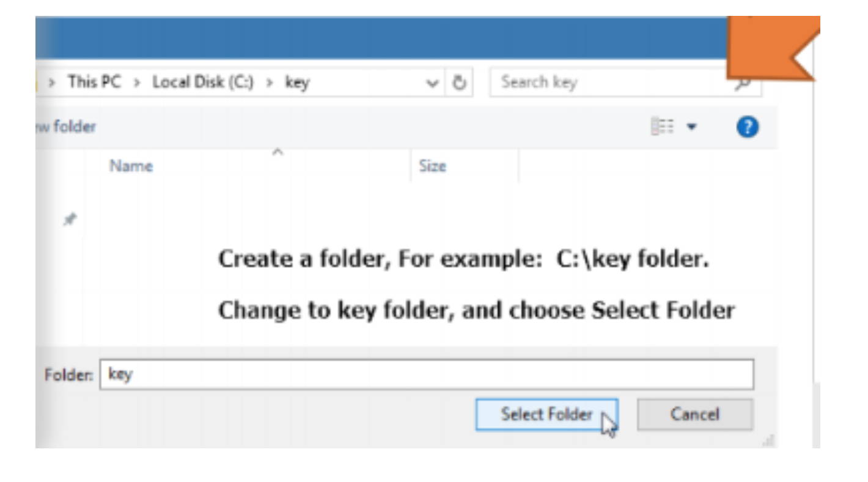Click the refresh icon beside address bar
Screen dimensions: 868x482
tap(459, 83)
